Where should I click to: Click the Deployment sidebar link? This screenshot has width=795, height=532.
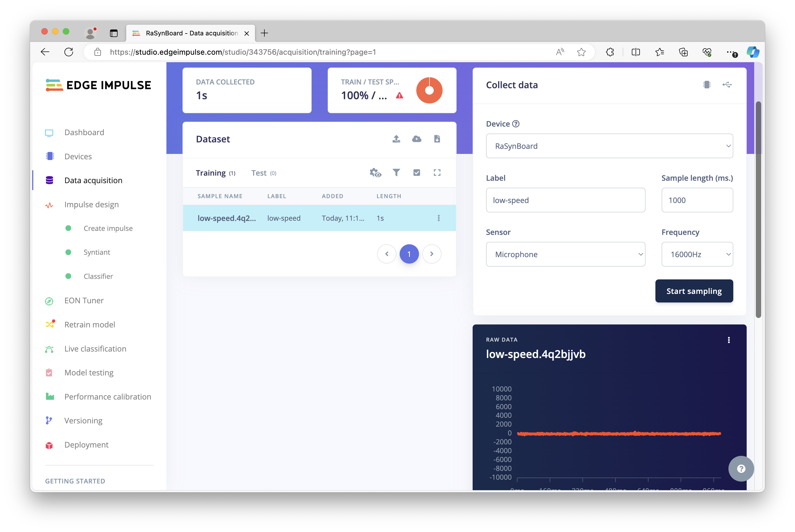point(86,445)
